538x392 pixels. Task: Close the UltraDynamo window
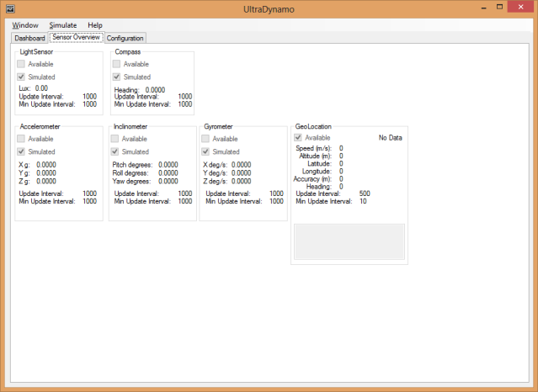(x=521, y=7)
